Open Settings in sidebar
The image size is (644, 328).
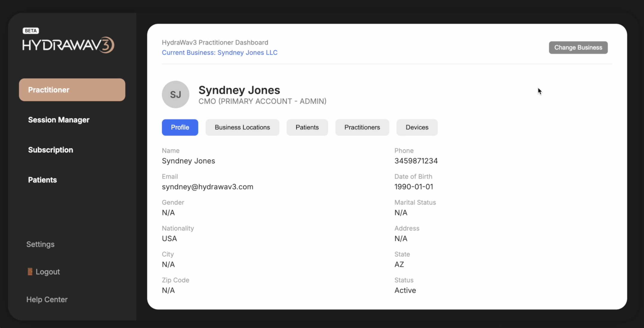[x=40, y=244]
